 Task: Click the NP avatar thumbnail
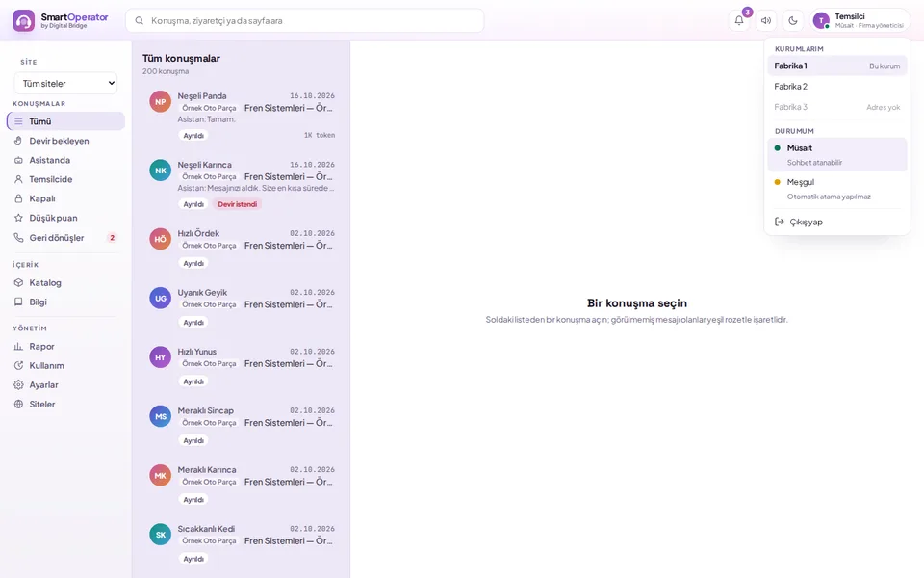point(161,101)
